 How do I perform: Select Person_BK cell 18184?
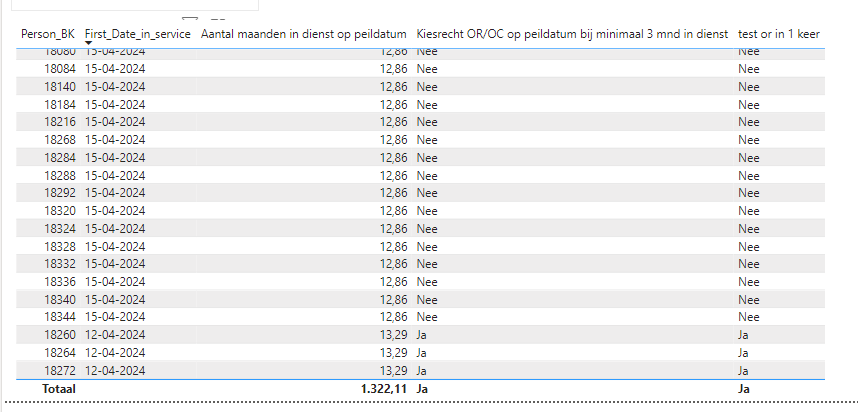pyautogui.click(x=60, y=105)
